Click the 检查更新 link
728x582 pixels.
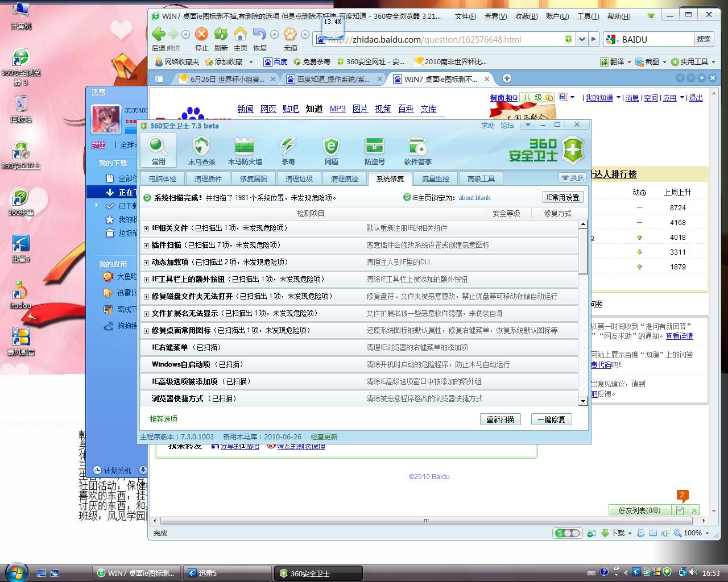pyautogui.click(x=324, y=436)
